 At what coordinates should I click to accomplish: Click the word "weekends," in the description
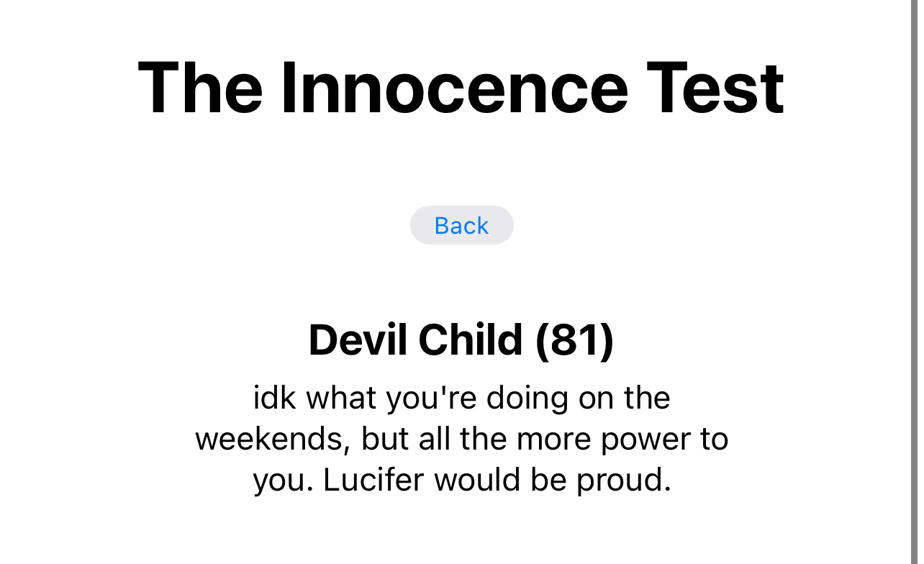point(273,440)
